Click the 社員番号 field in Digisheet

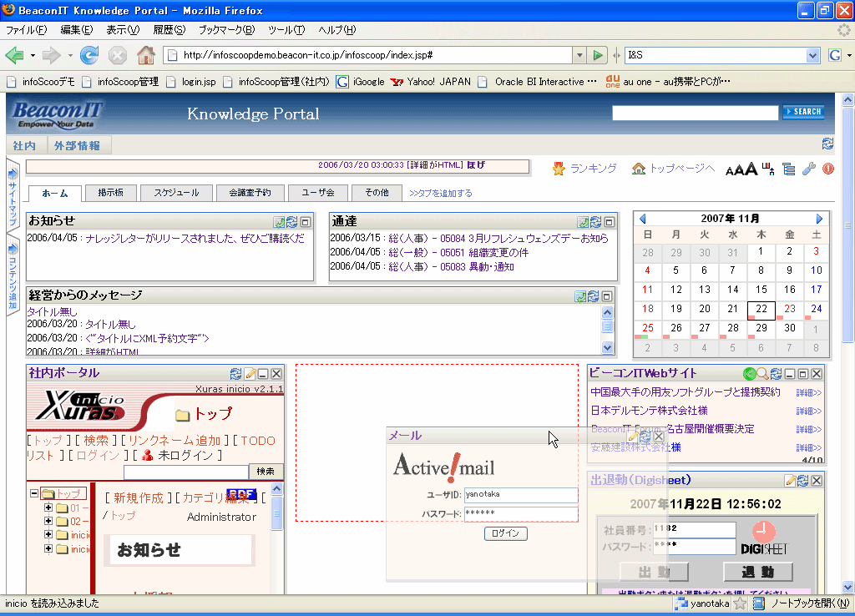[694, 529]
